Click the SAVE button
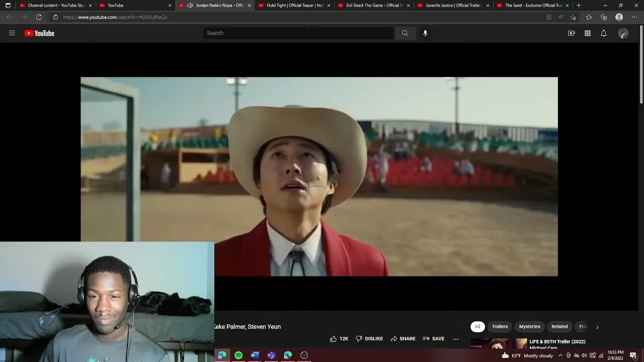 434,339
